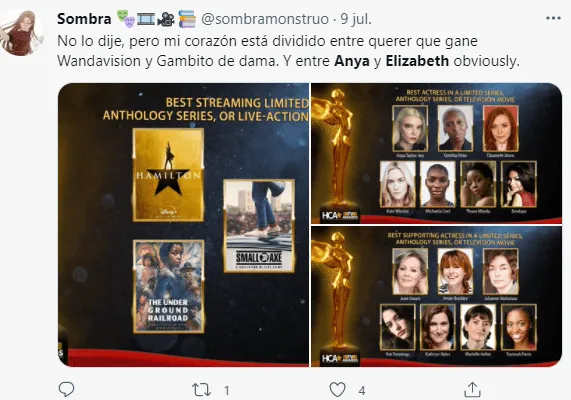Open the Best Supporting Actress nominees image
This screenshot has height=400, width=571.
pos(436,297)
